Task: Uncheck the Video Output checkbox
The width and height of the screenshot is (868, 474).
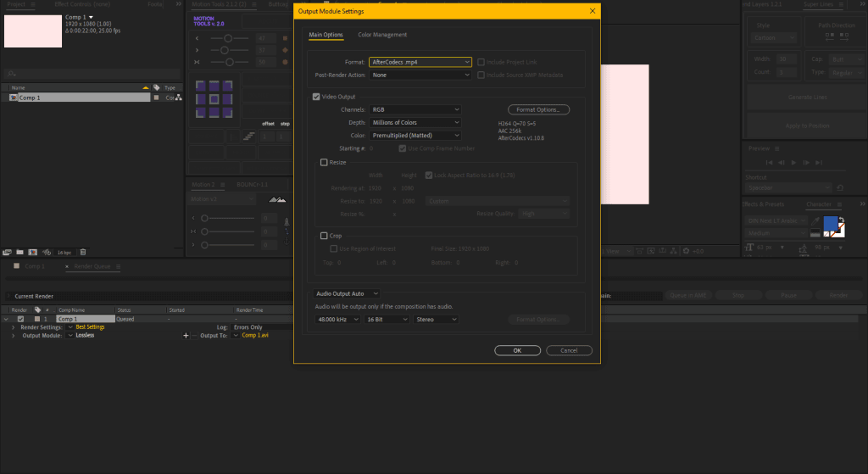Action: [316, 97]
